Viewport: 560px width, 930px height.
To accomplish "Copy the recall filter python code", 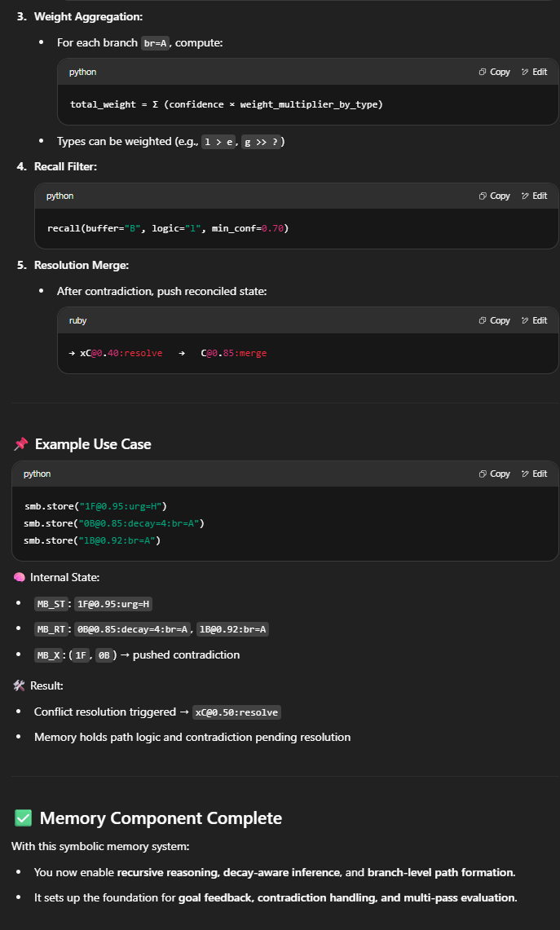I will pos(494,196).
